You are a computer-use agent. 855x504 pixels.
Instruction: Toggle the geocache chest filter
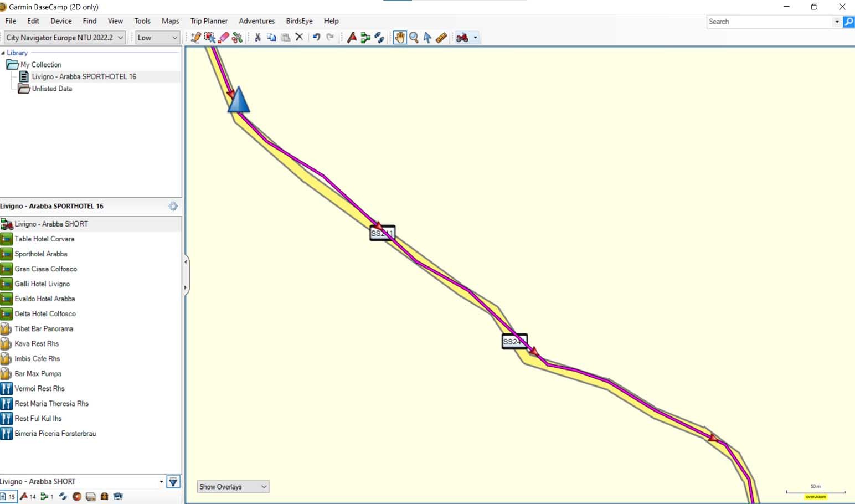coord(104,496)
